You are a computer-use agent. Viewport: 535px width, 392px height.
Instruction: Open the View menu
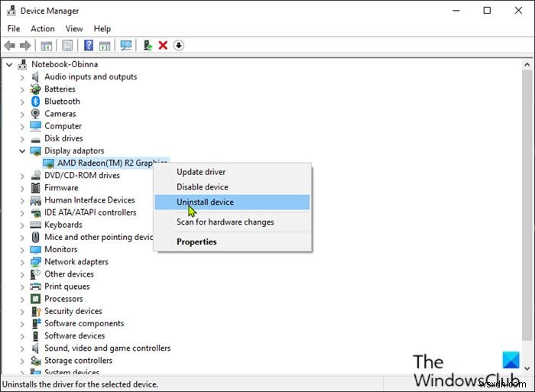click(74, 29)
